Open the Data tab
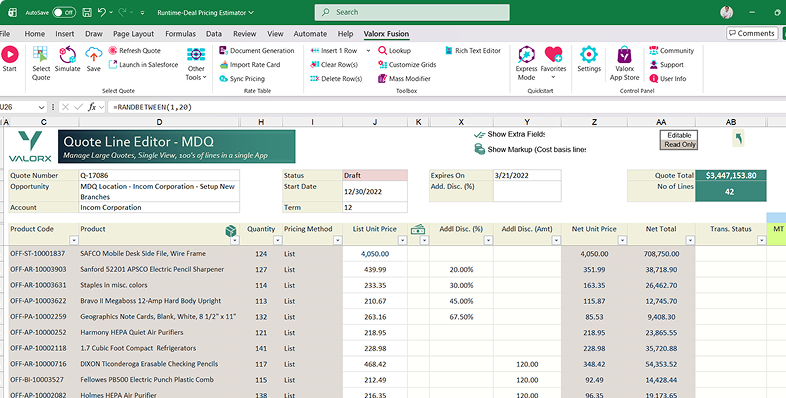 (x=214, y=34)
